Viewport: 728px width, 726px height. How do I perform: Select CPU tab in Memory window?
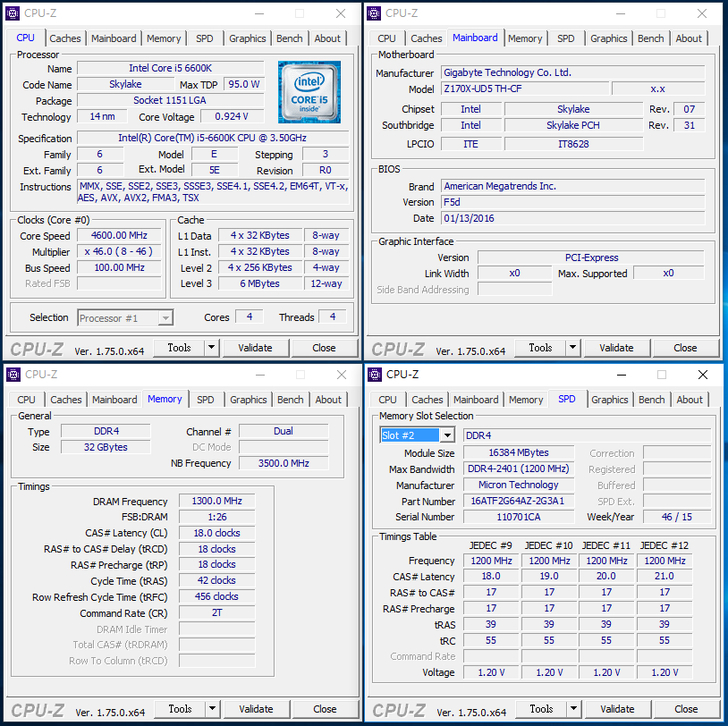coord(26,400)
